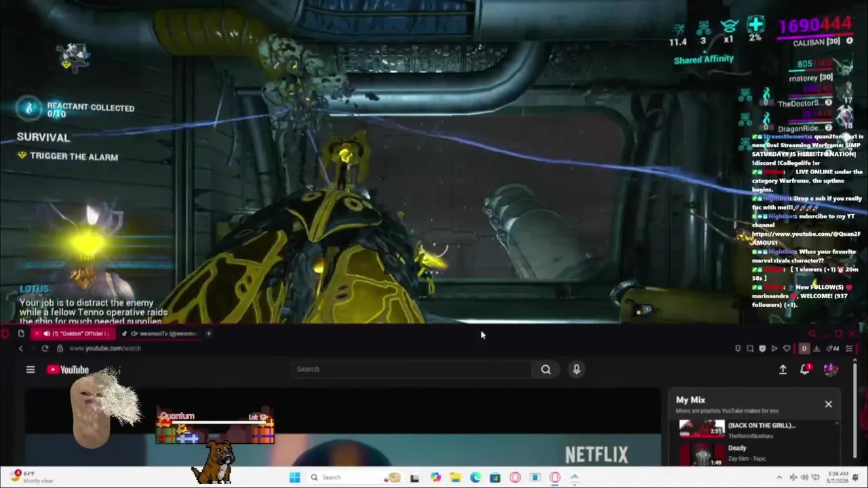Open YouTube notifications bell
This screenshot has height=488, width=868.
pyautogui.click(x=805, y=369)
